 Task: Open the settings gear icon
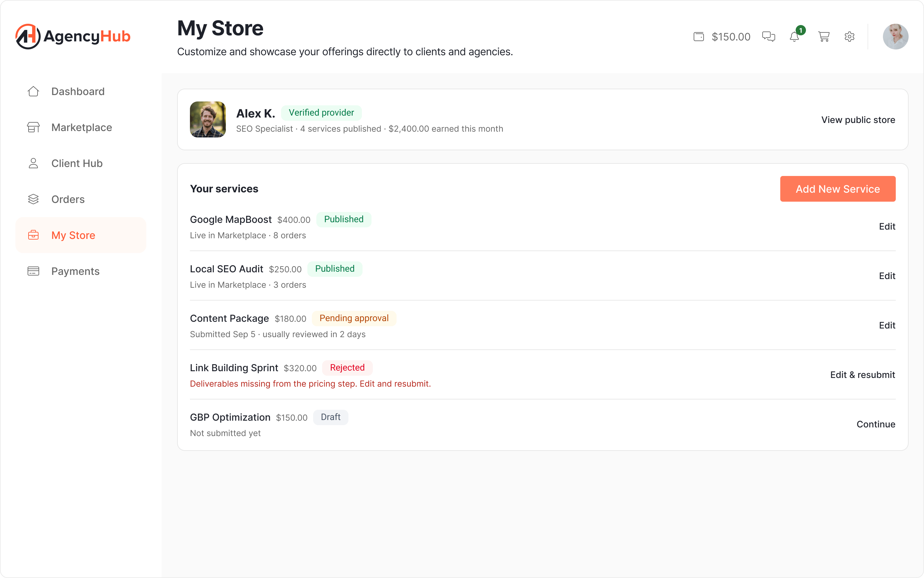coord(849,37)
